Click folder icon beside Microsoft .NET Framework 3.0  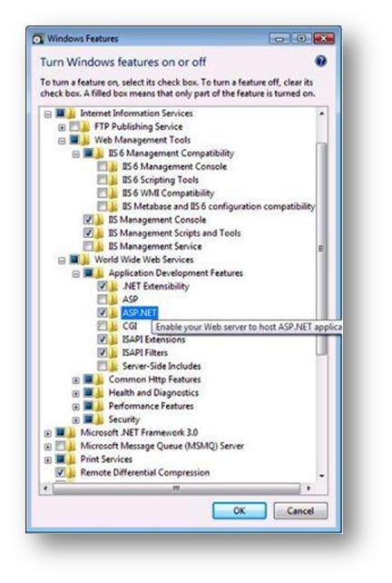(71, 433)
